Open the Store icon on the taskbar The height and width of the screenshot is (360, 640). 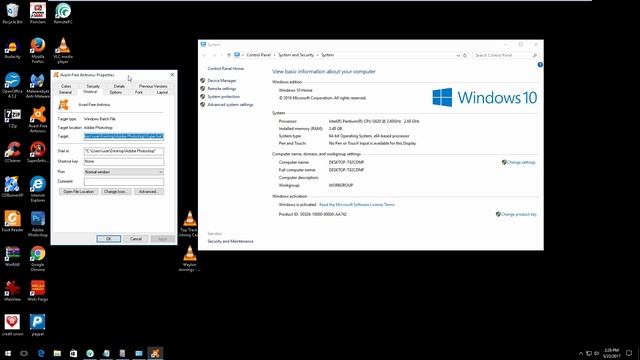pyautogui.click(x=73, y=353)
